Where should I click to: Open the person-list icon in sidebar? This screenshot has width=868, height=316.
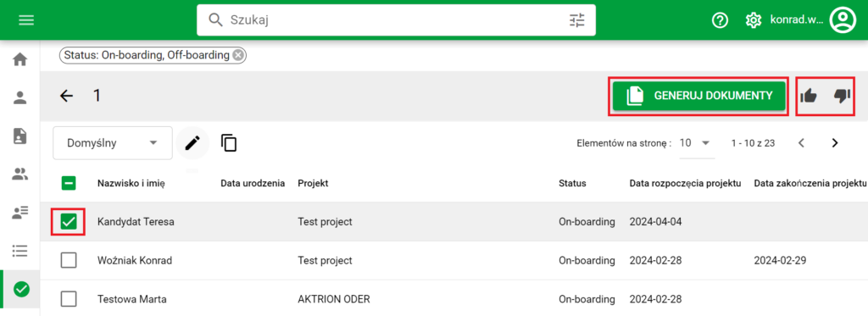pyautogui.click(x=20, y=213)
